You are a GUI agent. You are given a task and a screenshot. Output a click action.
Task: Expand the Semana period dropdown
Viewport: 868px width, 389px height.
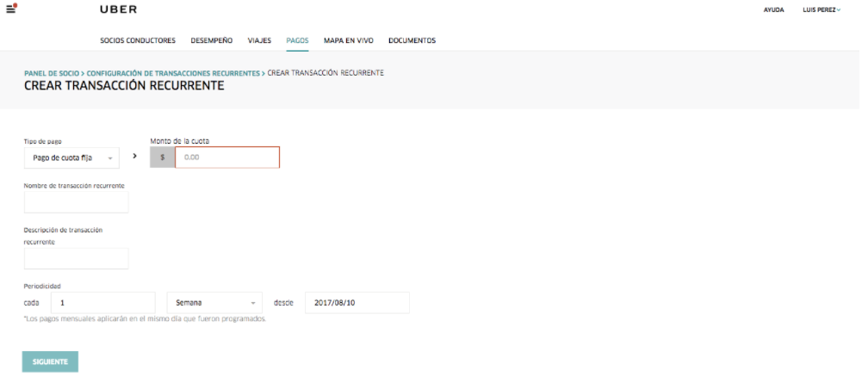(x=214, y=303)
